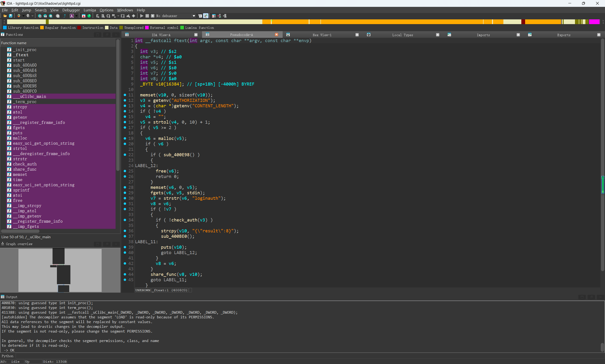Viewport: 605px width, 364px height.
Task: Toggle the breakpoint dot on line 39
Action: point(125,247)
